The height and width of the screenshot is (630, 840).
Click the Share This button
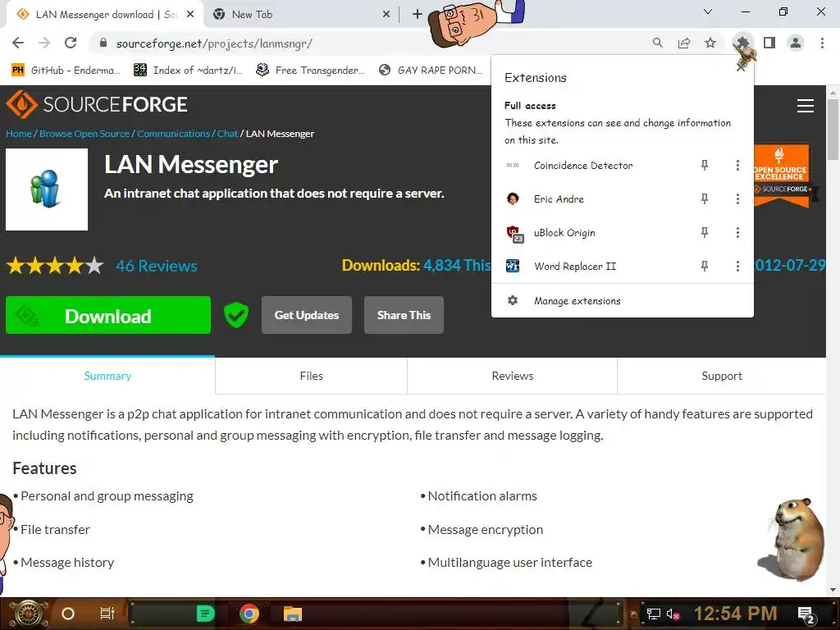pos(404,315)
